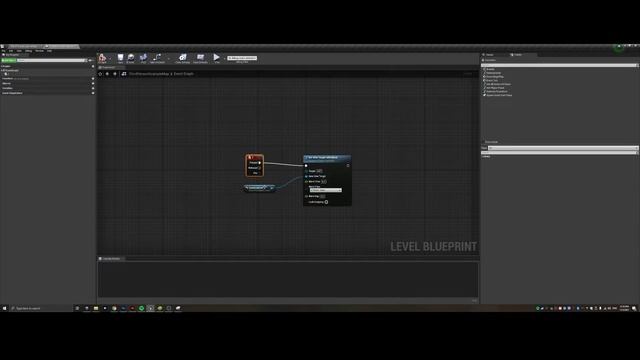Add a new function with plus icon

(x=93, y=78)
